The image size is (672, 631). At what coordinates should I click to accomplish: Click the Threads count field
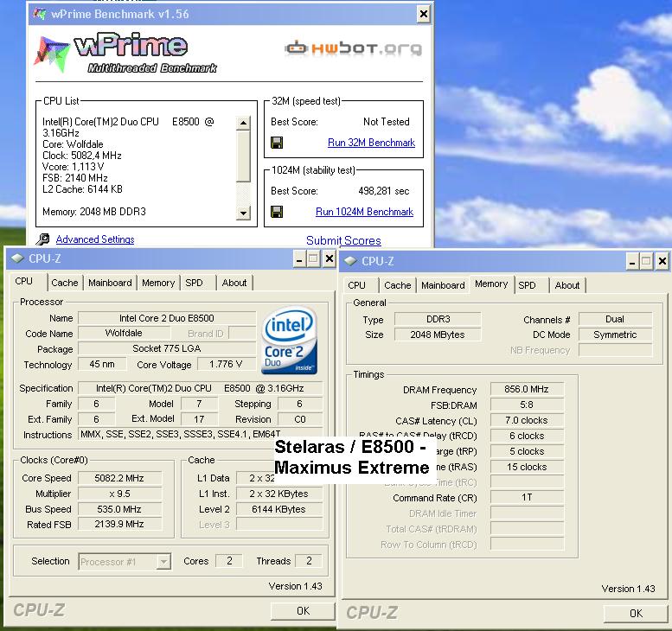309,561
